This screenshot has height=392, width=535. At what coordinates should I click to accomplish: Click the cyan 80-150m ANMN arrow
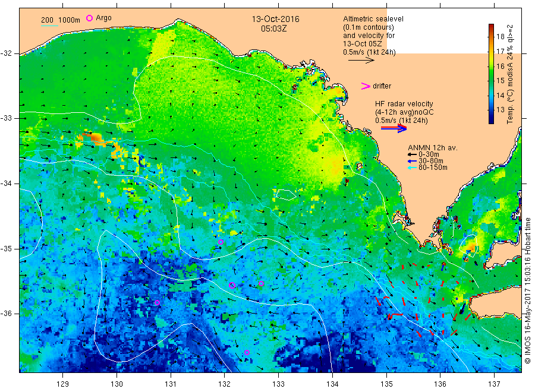tap(412, 167)
